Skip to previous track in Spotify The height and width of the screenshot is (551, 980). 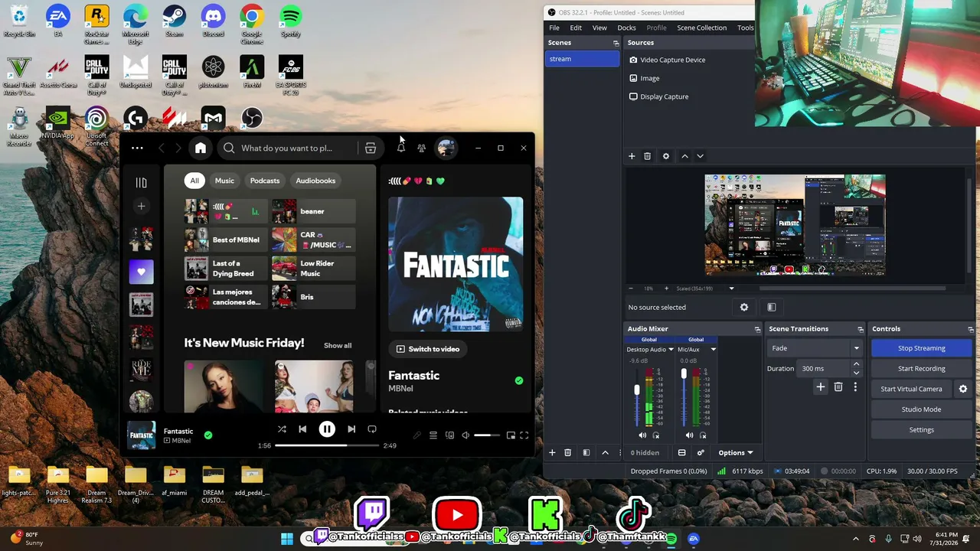pos(302,429)
